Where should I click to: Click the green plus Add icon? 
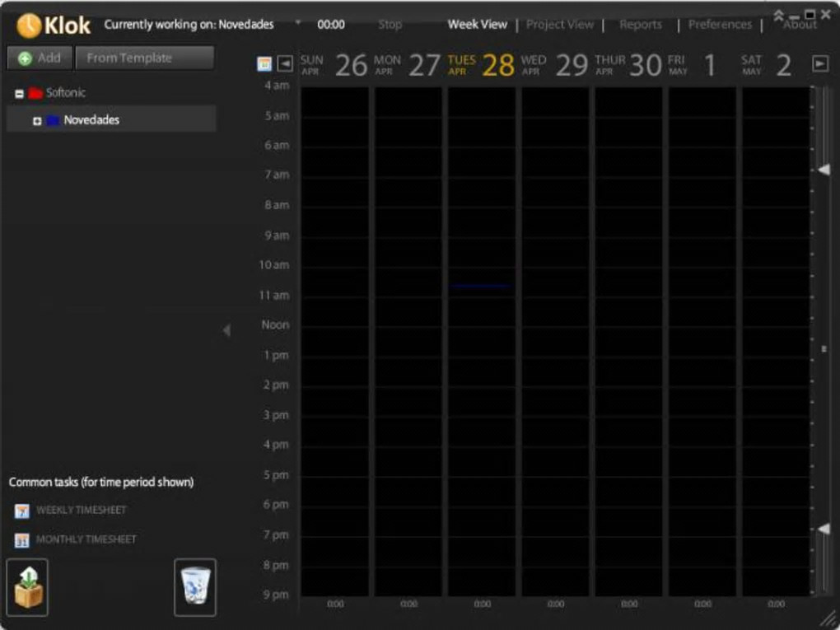point(25,58)
